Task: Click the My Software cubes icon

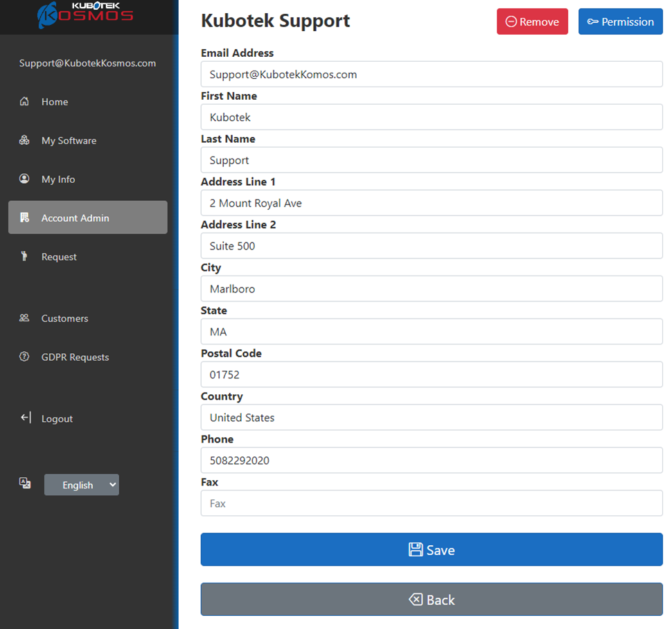Action: [x=24, y=141]
